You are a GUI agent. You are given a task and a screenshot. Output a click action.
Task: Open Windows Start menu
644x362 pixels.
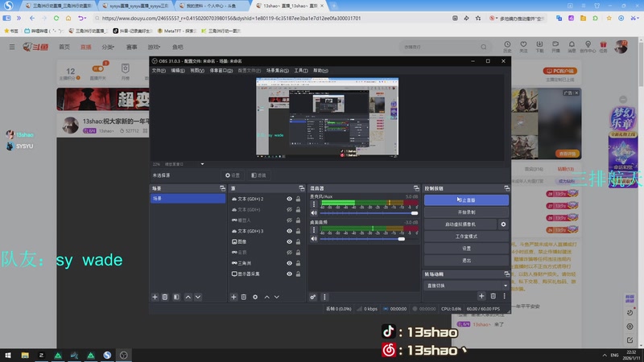pos(8,356)
